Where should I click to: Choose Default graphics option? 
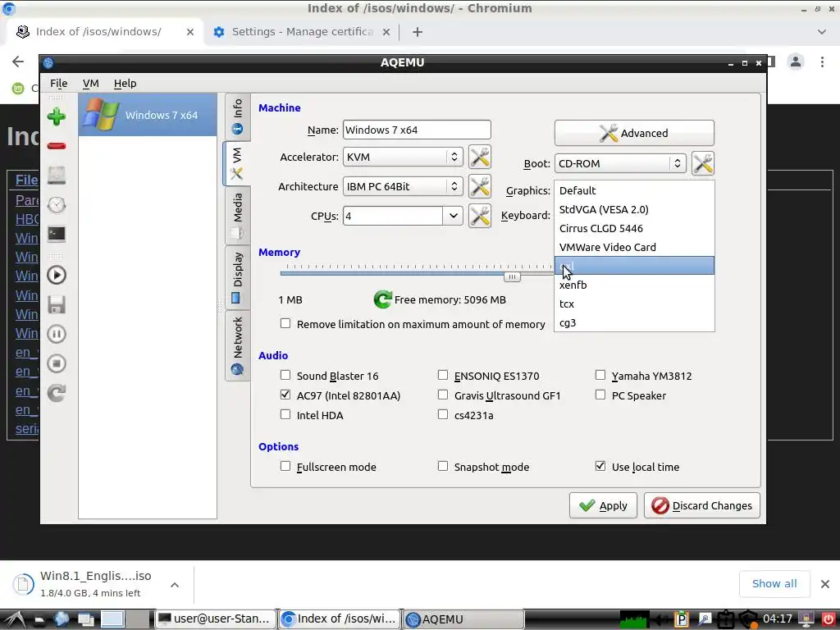pos(634,190)
